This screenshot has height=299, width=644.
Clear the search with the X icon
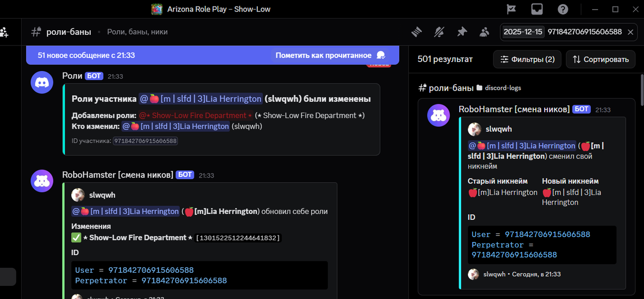pyautogui.click(x=630, y=32)
